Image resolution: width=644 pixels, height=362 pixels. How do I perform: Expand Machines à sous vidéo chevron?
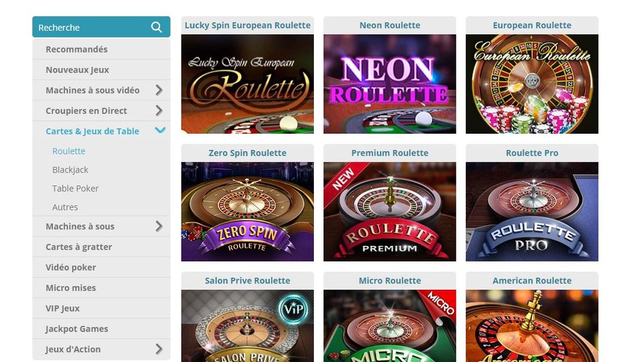(159, 90)
